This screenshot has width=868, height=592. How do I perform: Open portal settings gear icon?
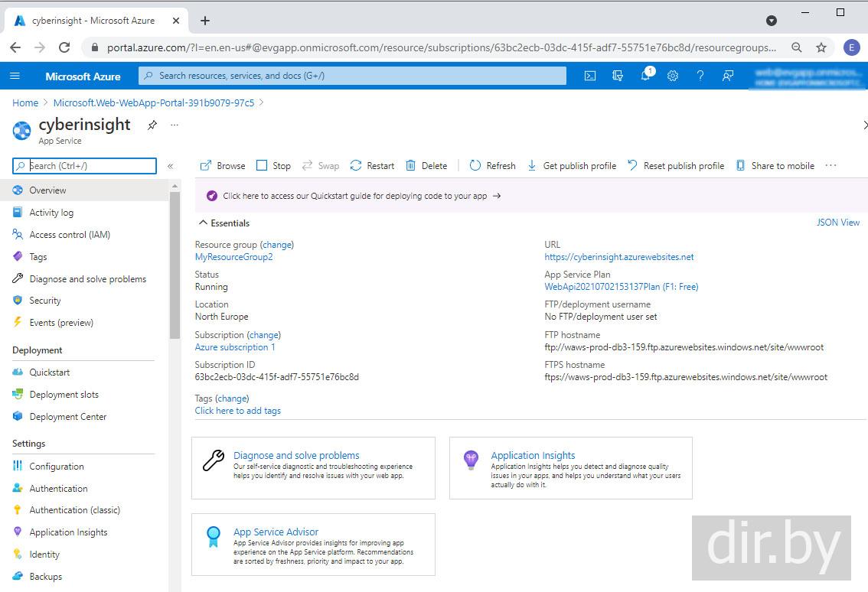pos(673,76)
